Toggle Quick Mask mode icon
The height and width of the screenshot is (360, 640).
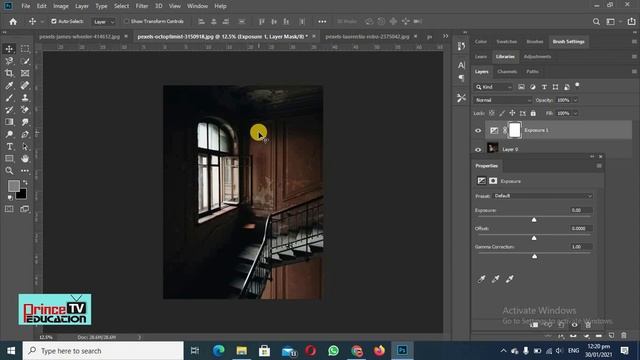pyautogui.click(x=9, y=209)
